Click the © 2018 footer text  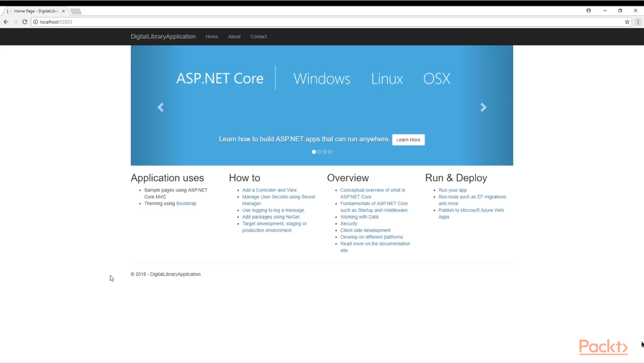(165, 274)
